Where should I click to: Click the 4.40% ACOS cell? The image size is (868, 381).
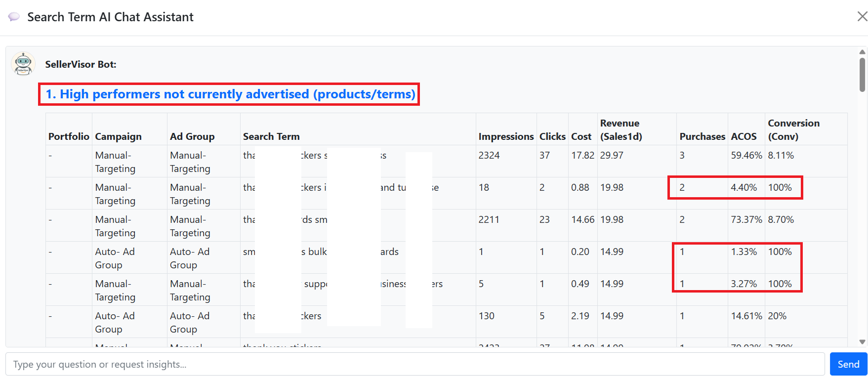click(x=744, y=187)
